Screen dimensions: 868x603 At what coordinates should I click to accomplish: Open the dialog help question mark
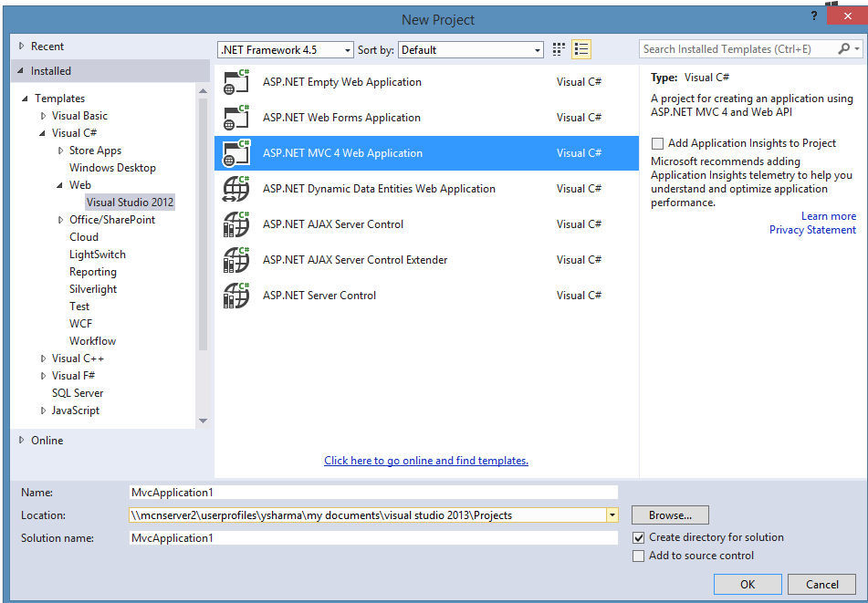coord(814,16)
